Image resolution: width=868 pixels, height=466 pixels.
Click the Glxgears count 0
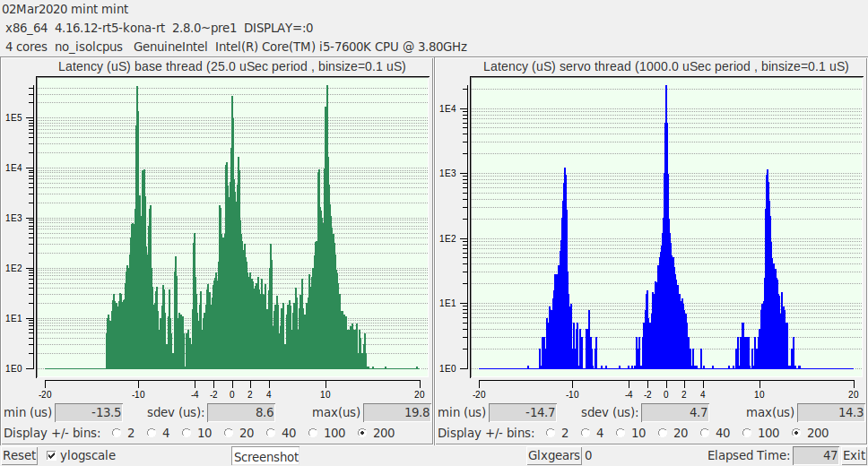click(x=588, y=455)
